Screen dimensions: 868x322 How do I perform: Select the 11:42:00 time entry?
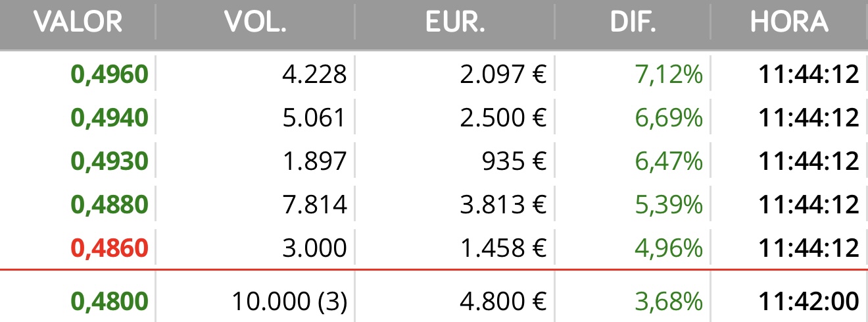[809, 302]
